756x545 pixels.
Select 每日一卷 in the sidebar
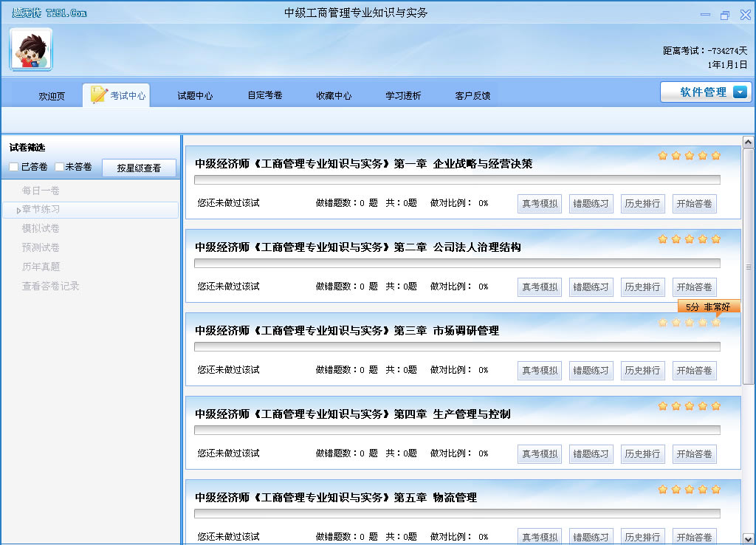click(x=41, y=191)
